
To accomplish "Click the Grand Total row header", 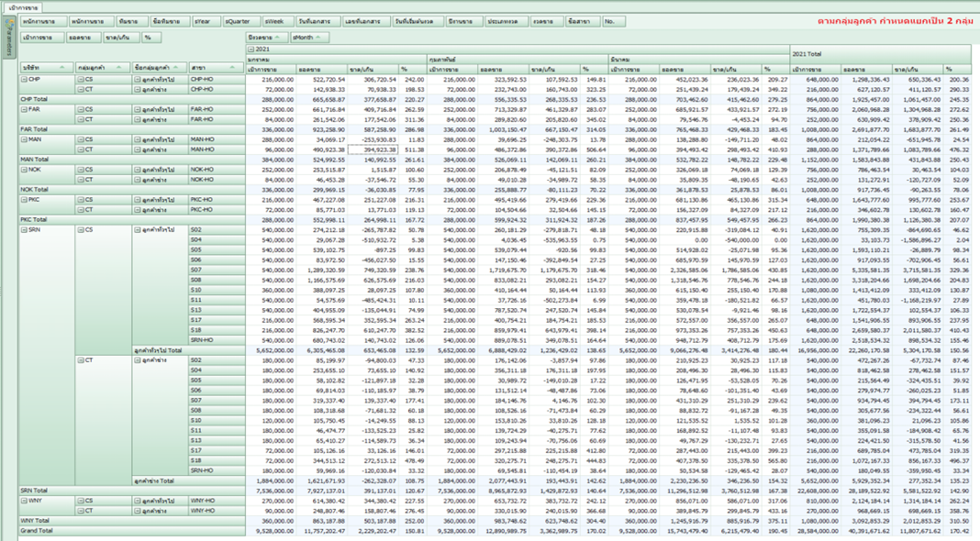I will [39, 530].
